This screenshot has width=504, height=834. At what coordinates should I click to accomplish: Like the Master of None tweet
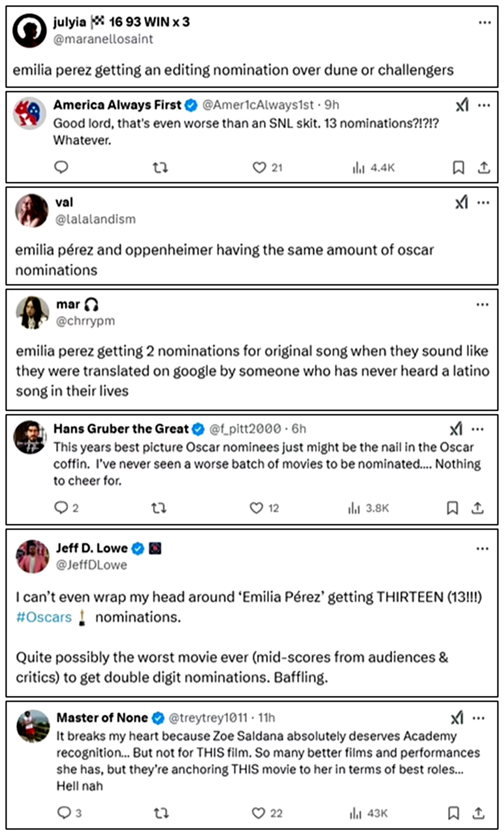[258, 813]
